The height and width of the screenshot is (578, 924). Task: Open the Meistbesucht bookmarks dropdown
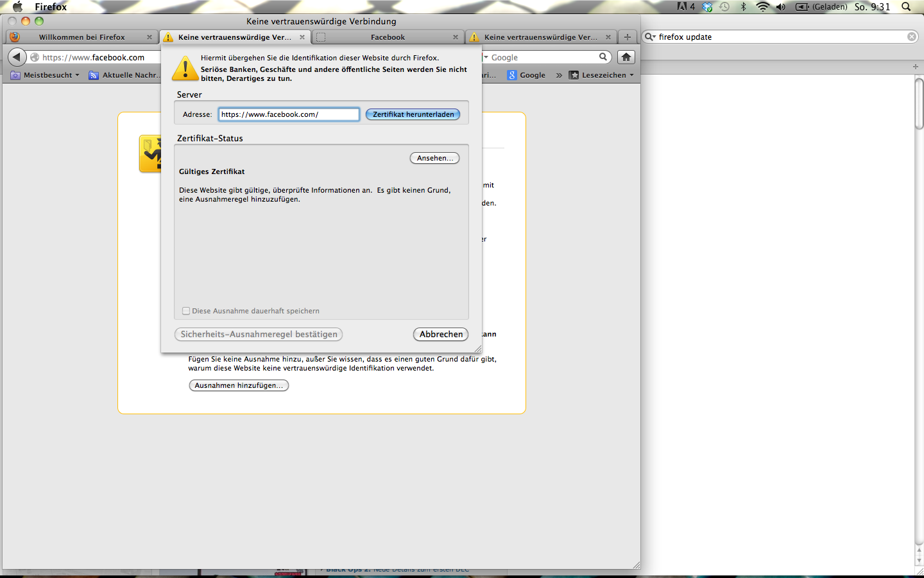(x=45, y=75)
